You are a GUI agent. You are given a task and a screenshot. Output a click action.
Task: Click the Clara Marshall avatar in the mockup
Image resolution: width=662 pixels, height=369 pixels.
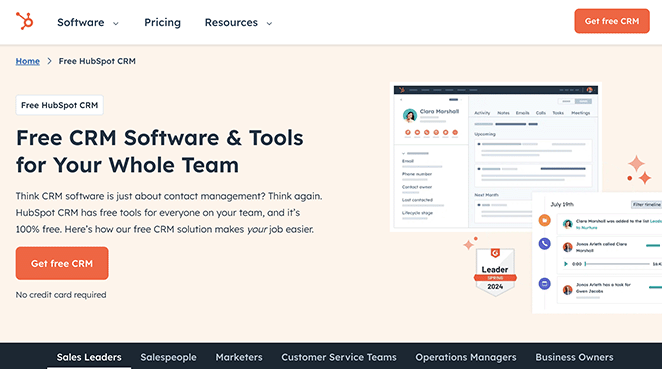click(410, 115)
